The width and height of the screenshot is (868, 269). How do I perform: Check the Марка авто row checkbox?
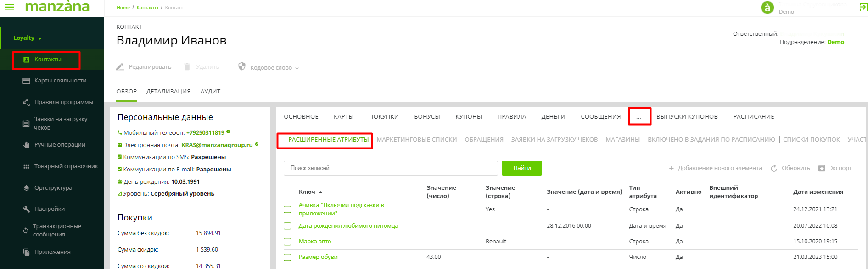point(287,242)
